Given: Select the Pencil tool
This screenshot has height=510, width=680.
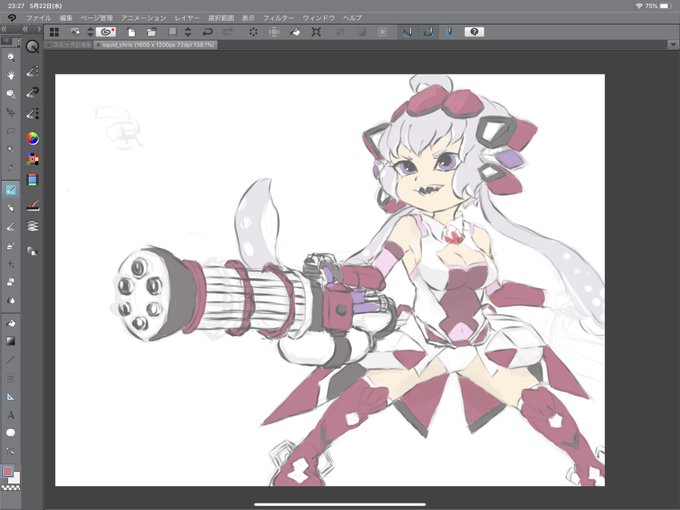Looking at the screenshot, I should click(11, 208).
